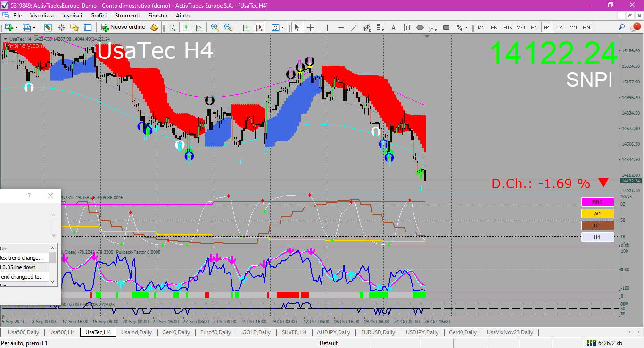
Task: Expand the new chart dropdown arrow
Action: coord(17,27)
